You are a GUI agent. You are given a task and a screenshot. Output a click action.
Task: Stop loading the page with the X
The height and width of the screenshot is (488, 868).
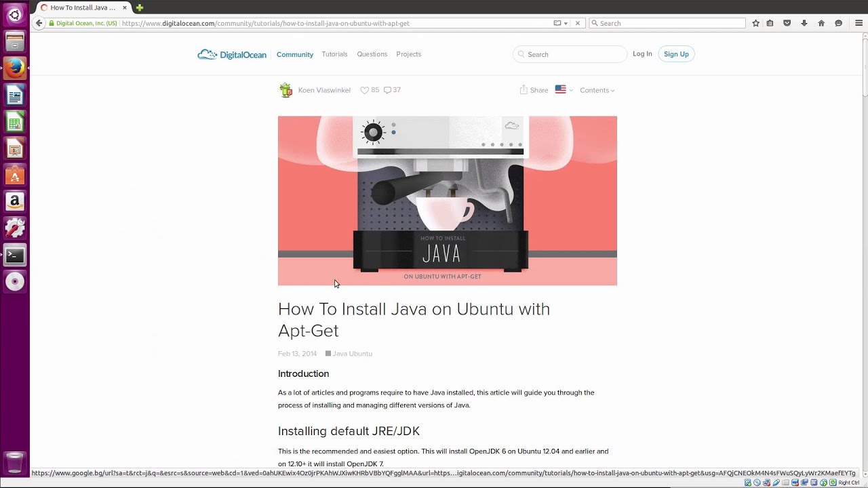pos(578,23)
